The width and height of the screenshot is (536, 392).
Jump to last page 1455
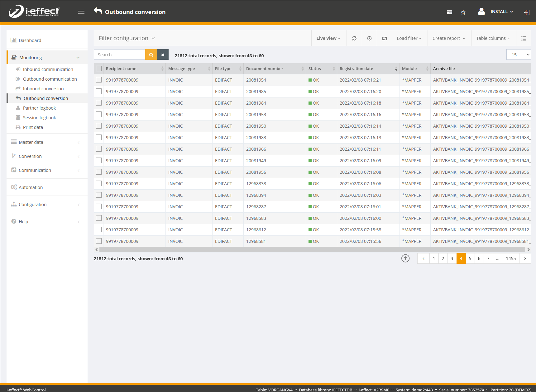(511, 258)
